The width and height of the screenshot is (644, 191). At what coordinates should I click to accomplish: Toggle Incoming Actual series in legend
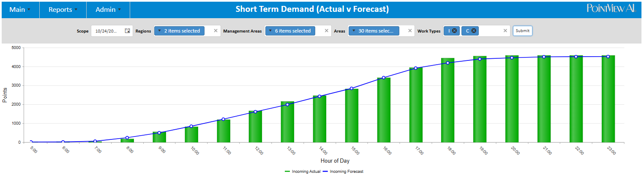click(303, 172)
